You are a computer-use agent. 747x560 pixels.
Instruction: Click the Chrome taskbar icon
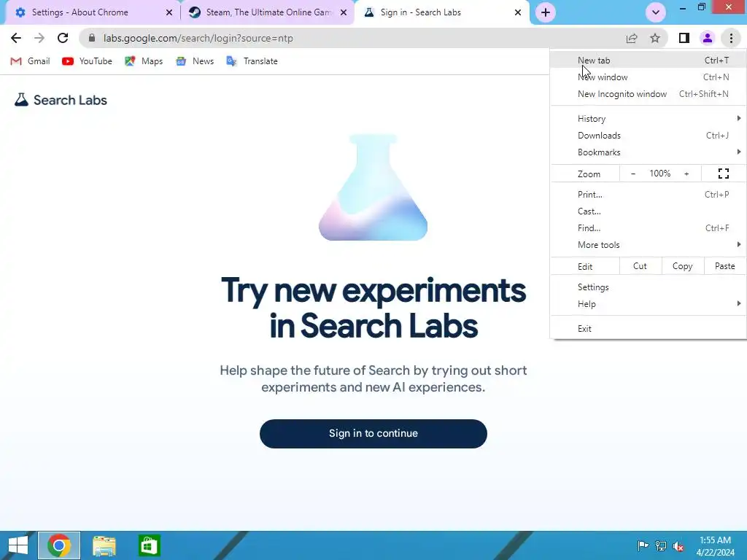click(59, 545)
